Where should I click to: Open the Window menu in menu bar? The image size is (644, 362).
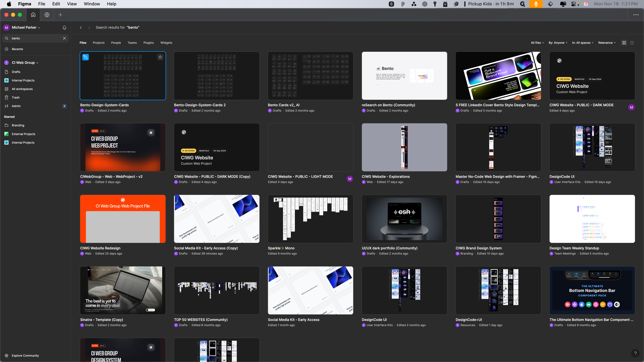92,4
